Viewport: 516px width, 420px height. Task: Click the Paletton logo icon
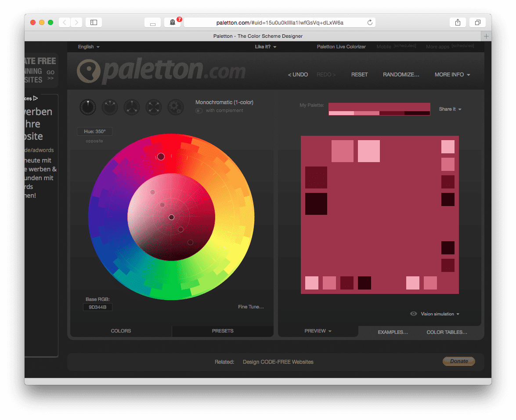coord(89,71)
